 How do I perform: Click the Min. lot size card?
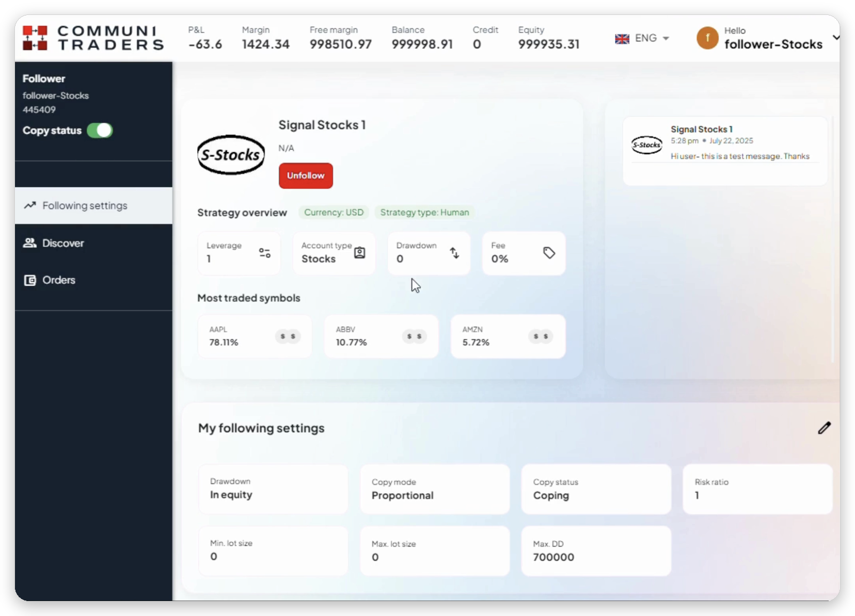[273, 551]
